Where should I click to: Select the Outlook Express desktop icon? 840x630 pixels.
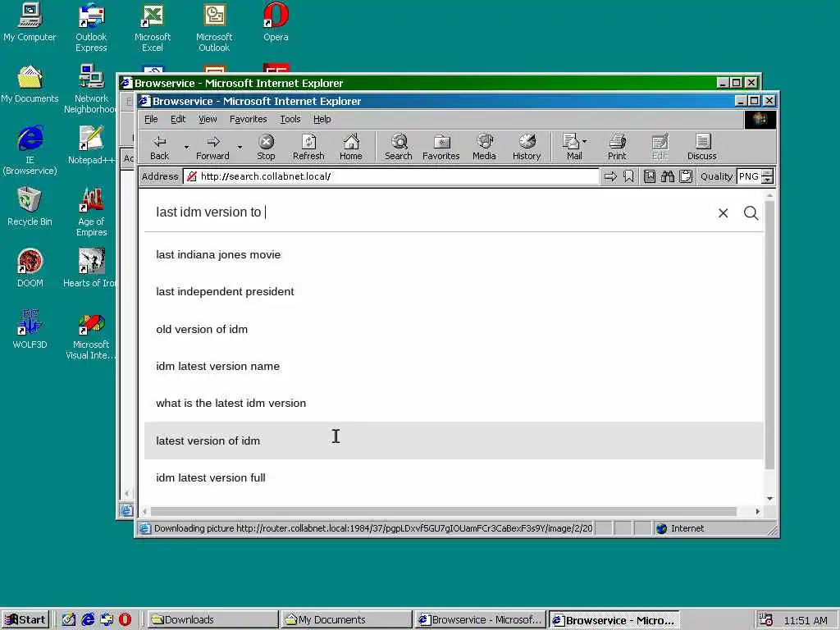[91, 27]
